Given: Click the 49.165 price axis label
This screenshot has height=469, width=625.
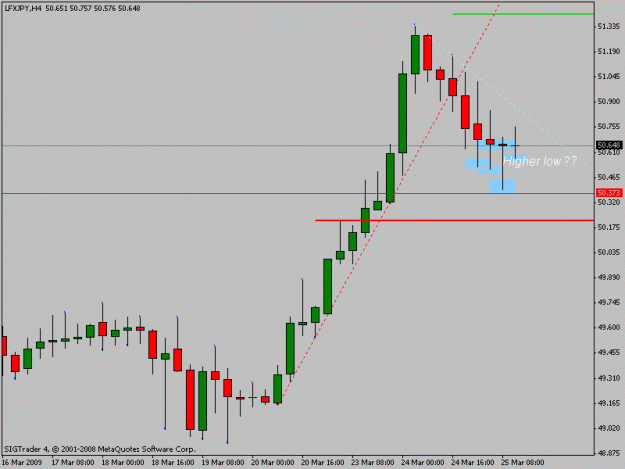Looking at the screenshot, I should 609,403.
